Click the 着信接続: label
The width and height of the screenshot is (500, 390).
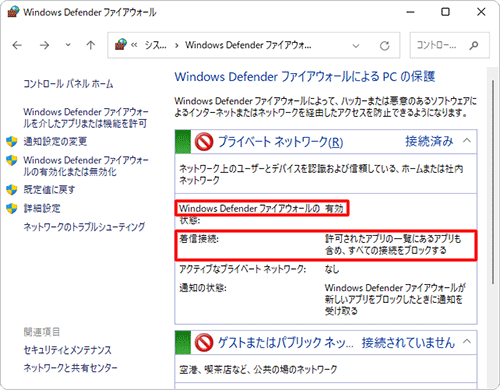199,239
